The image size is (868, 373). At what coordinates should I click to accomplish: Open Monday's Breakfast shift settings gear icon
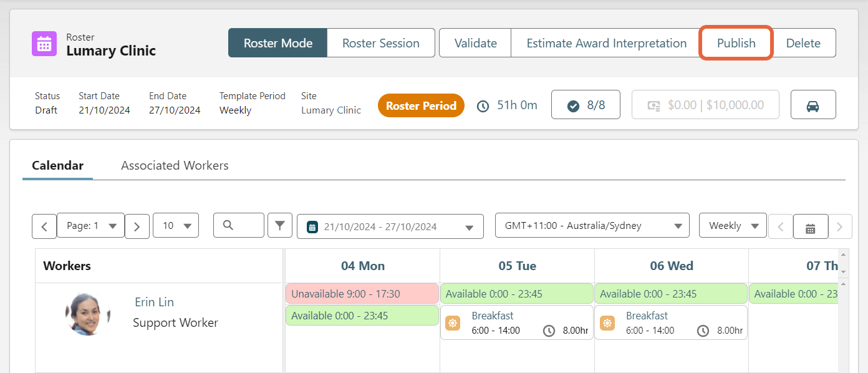tap(452, 322)
